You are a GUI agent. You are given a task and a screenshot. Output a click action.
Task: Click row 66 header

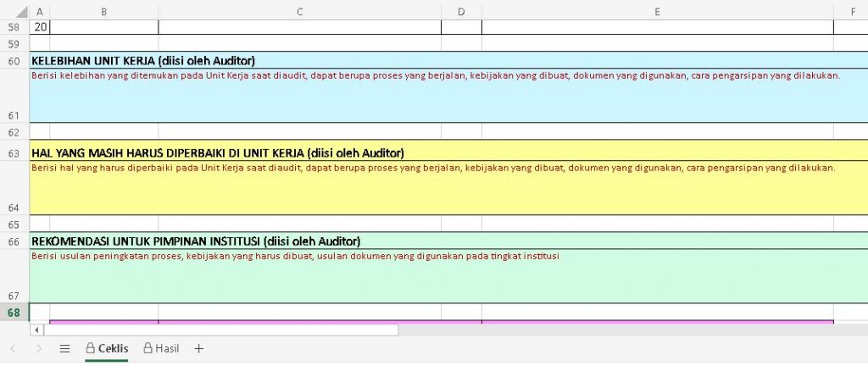click(x=14, y=241)
